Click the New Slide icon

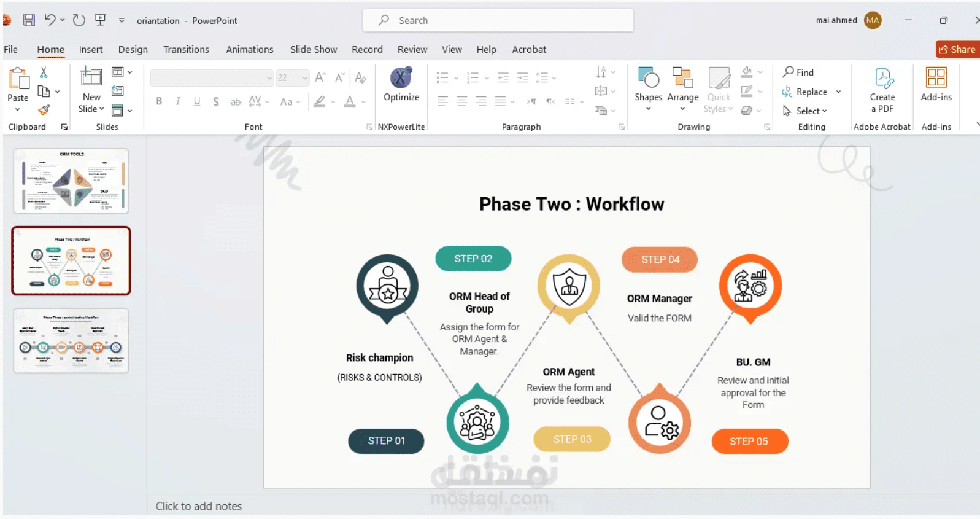(x=91, y=77)
